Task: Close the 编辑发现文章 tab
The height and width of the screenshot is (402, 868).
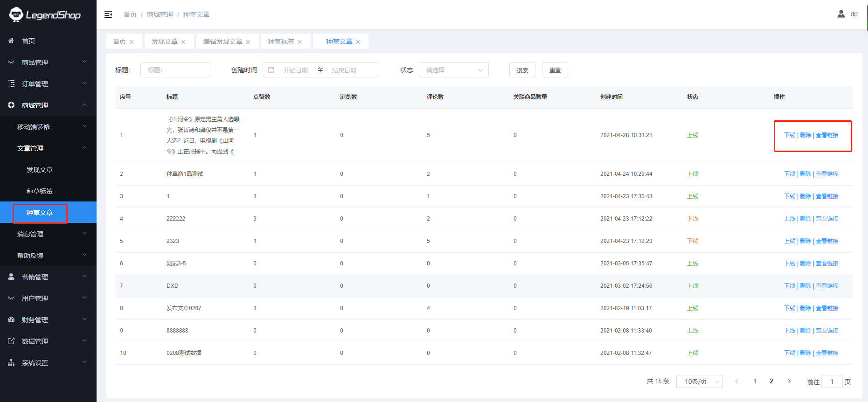Action: coord(248,42)
